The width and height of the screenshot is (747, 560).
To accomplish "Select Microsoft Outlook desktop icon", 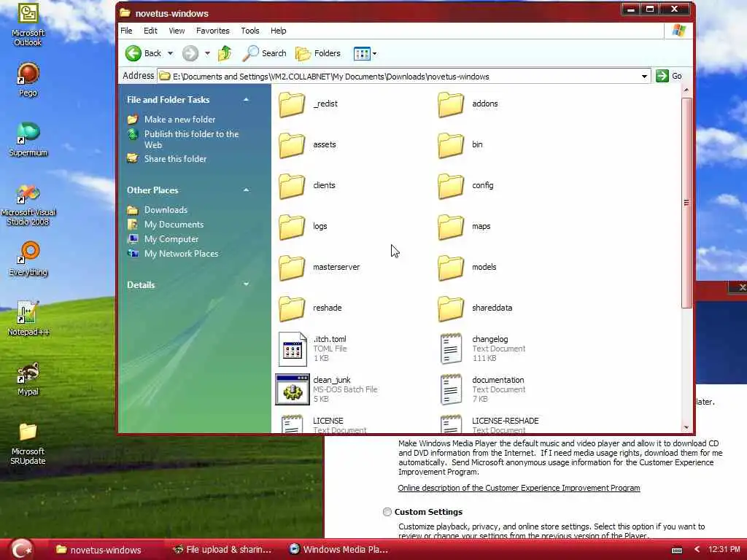I will pyautogui.click(x=28, y=26).
